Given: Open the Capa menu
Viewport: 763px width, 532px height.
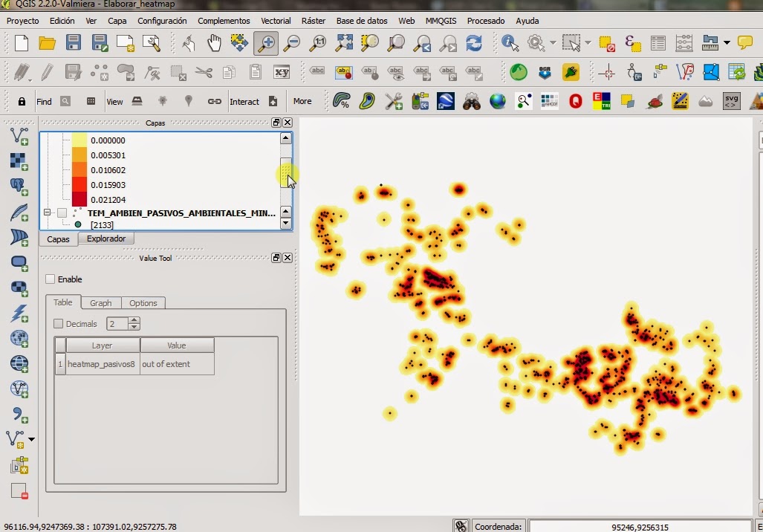Looking at the screenshot, I should [117, 21].
